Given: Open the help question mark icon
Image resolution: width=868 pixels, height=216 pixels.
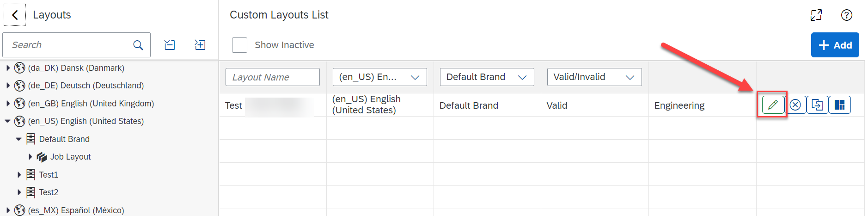Looking at the screenshot, I should pyautogui.click(x=846, y=15).
